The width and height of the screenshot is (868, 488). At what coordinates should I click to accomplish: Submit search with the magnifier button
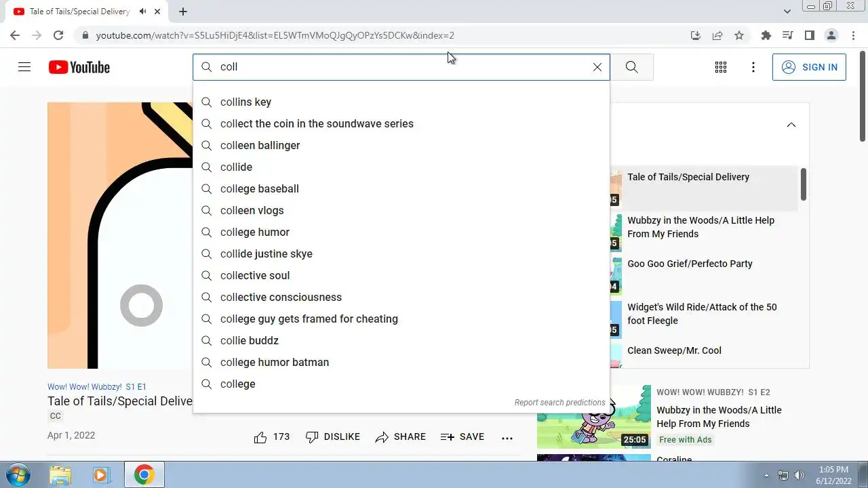[631, 67]
